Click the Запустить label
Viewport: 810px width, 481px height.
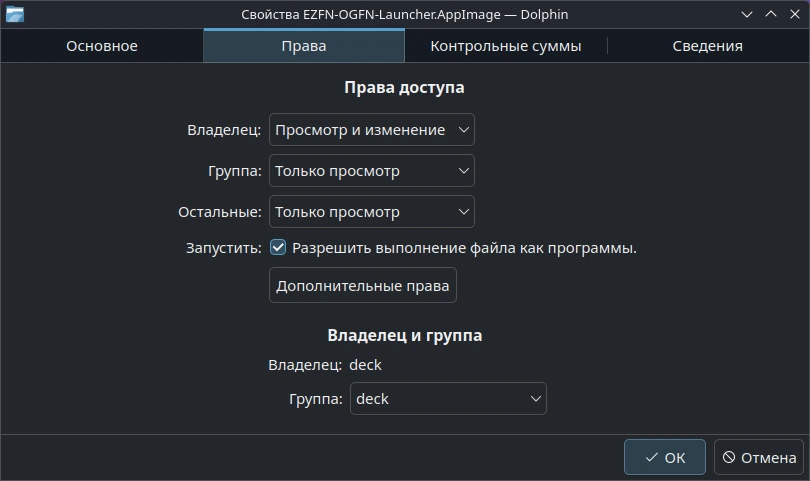coord(224,248)
